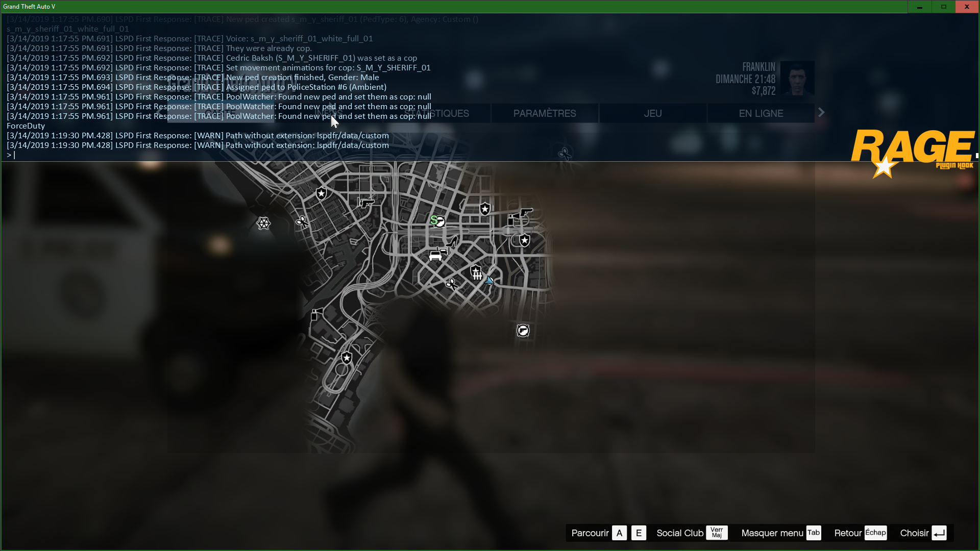Select the southernmost police star blip
Screen dimensions: 980x551
tap(347, 358)
